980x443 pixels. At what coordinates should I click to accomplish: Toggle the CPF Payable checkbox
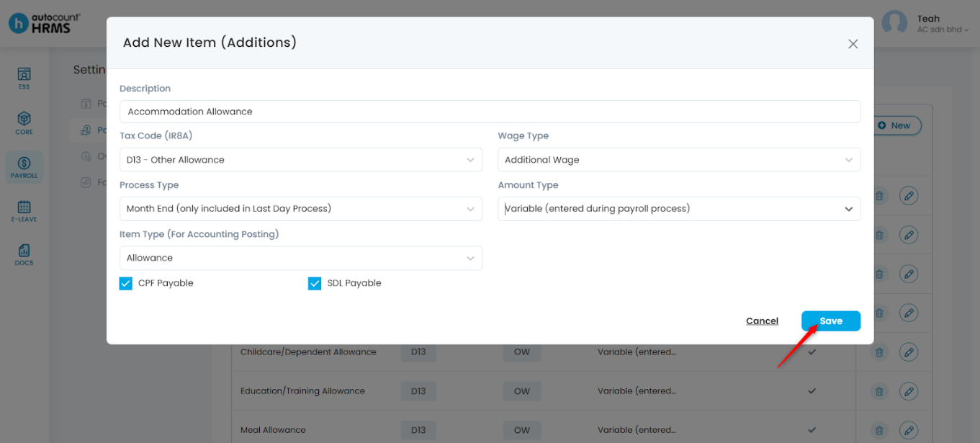point(126,284)
